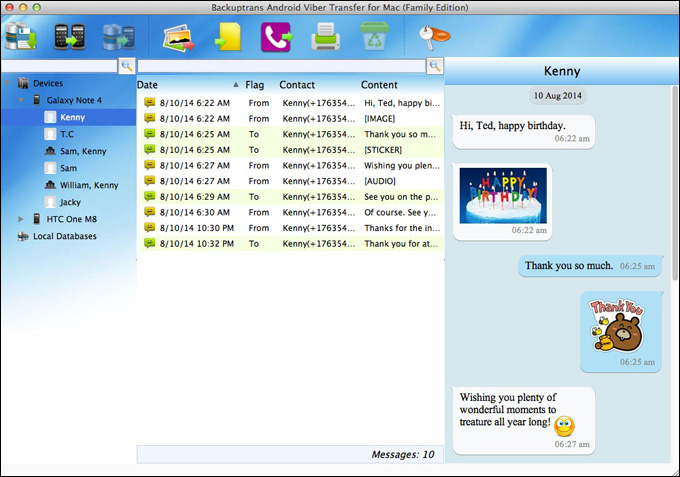680x477 pixels.
Task: Click the restore database to phone icon
Action: coord(119,36)
